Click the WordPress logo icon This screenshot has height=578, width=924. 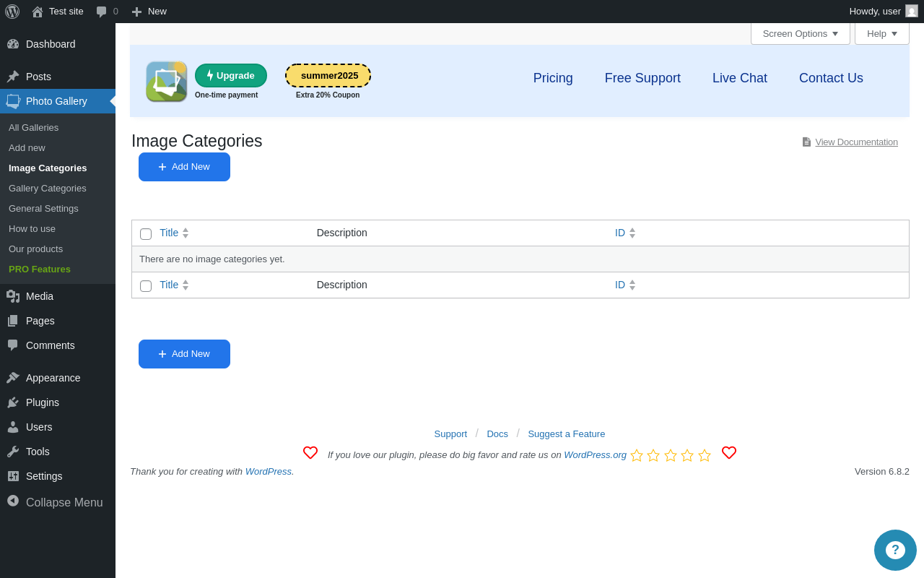tap(12, 12)
